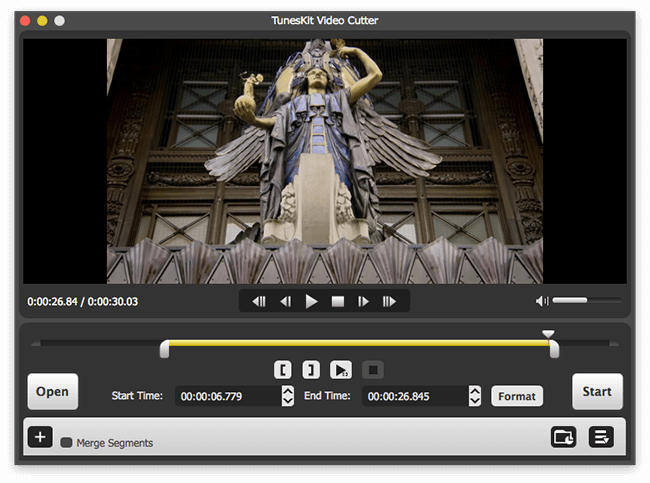Close the window with the red button
The image size is (650, 483).
25,21
